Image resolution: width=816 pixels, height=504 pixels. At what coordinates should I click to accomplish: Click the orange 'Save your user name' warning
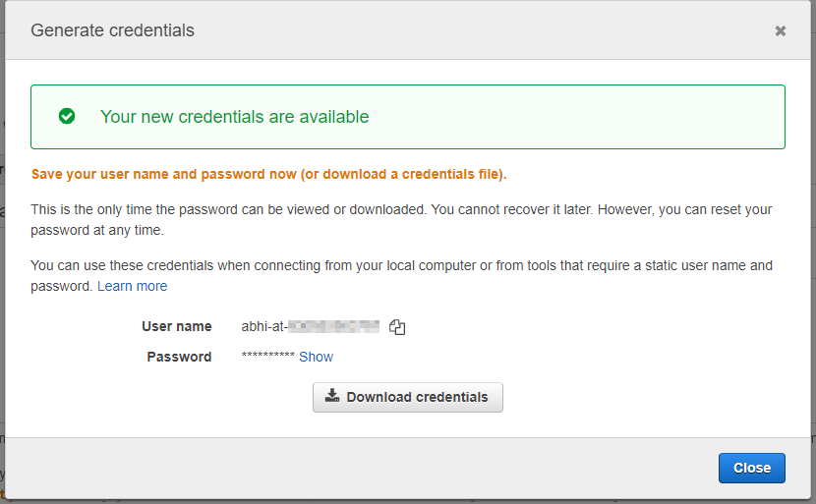tap(268, 174)
